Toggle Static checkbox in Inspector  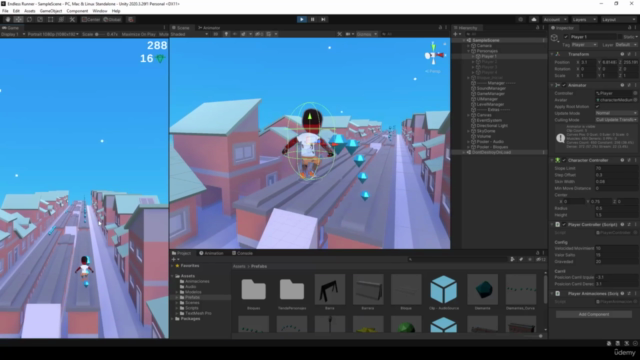click(x=621, y=37)
